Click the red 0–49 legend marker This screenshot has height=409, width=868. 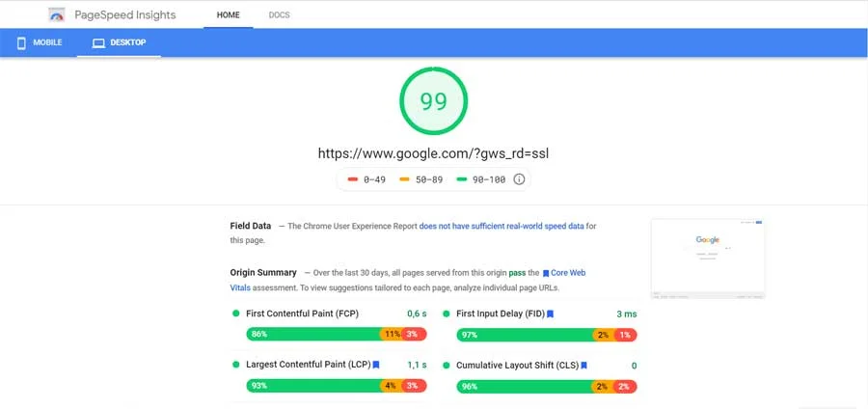coord(352,179)
